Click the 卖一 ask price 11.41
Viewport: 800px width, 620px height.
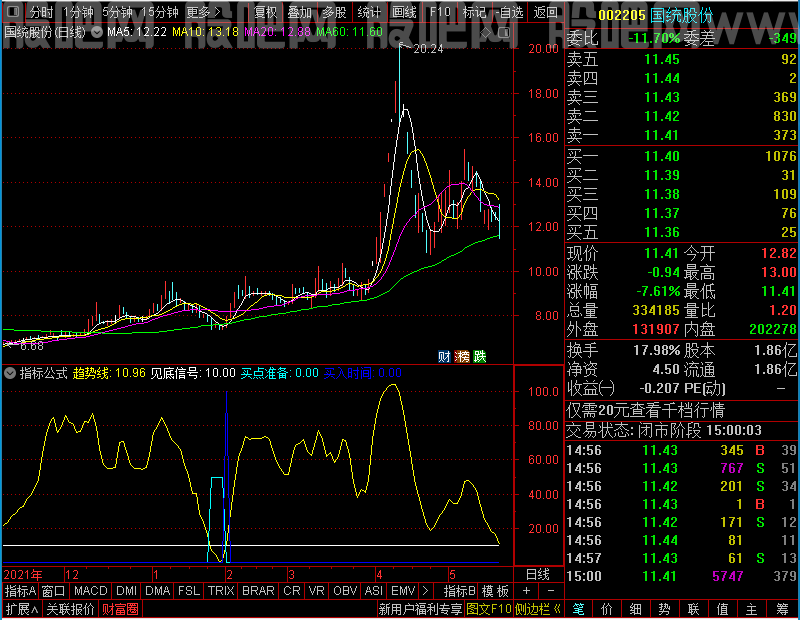coord(662,135)
